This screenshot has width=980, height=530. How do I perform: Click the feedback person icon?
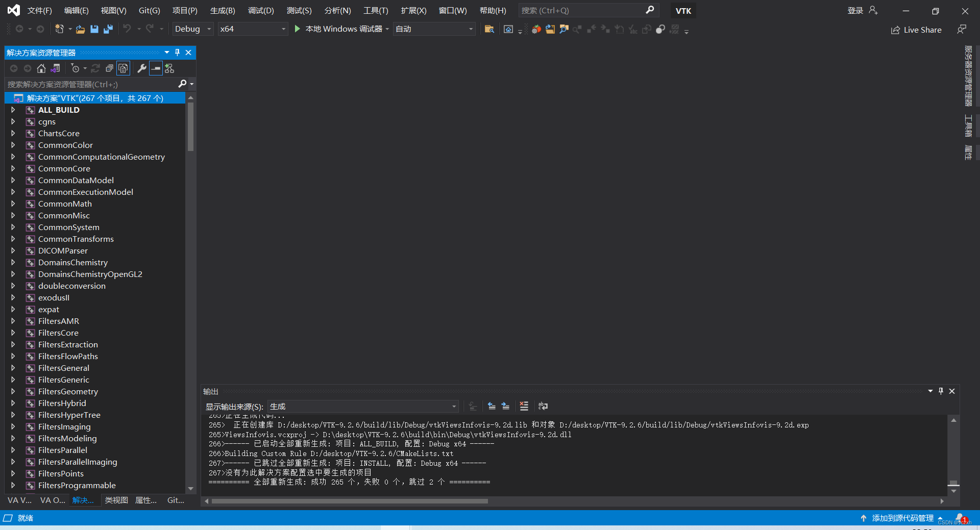[962, 30]
